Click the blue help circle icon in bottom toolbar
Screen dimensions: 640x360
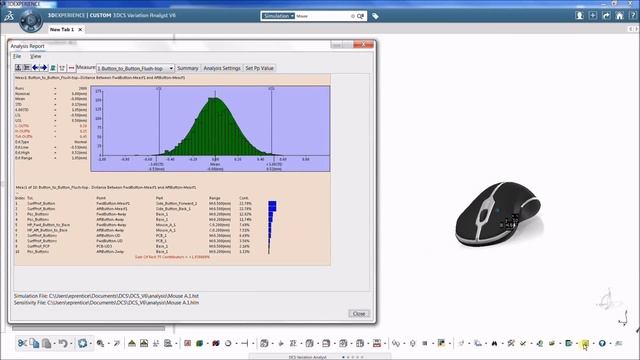(602, 343)
